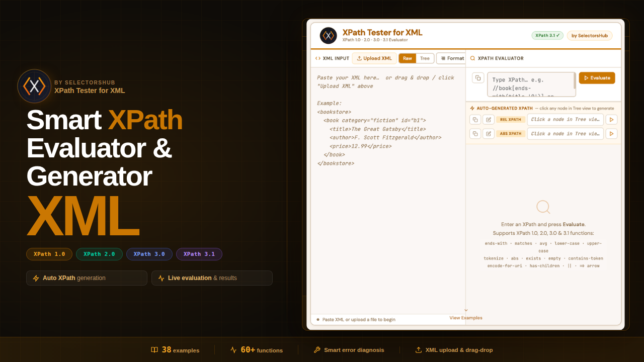Screen dimensions: 644x362
Task: Click into the Type XPath input field
Action: click(x=530, y=84)
